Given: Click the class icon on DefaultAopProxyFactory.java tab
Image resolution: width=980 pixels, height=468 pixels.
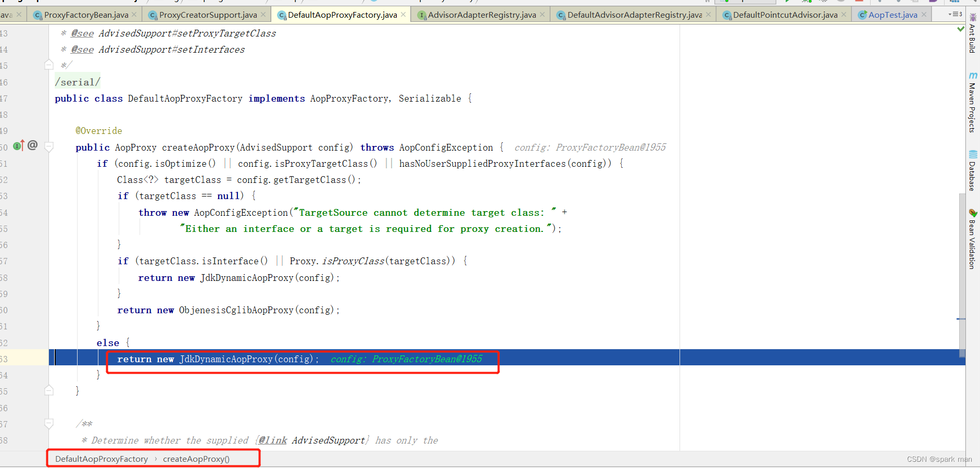Looking at the screenshot, I should click(282, 15).
